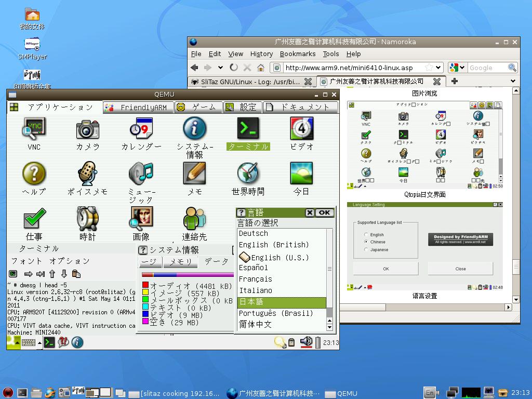Switch to the ドキュメント documents tab

click(x=300, y=107)
